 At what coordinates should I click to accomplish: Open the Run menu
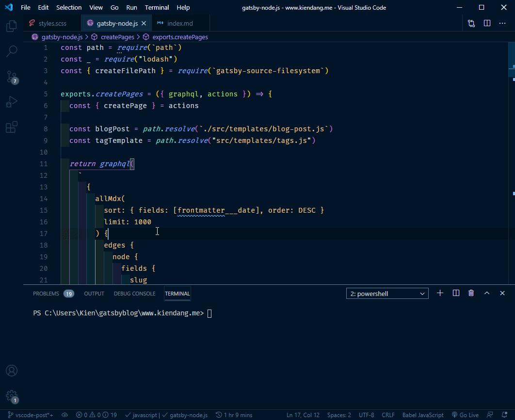[132, 7]
